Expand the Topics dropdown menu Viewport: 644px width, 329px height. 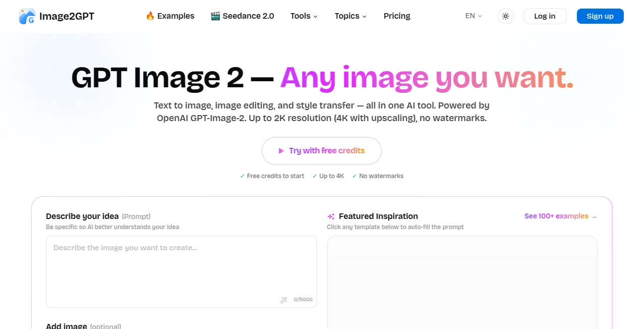tap(351, 16)
